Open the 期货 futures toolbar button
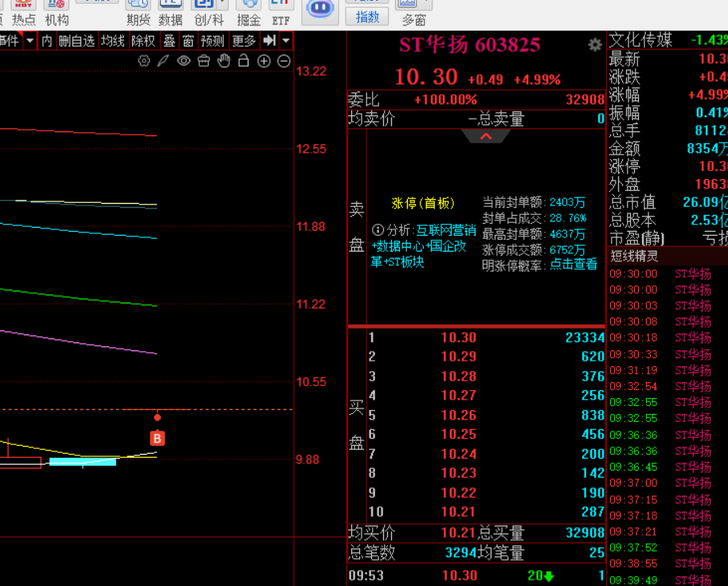The width and height of the screenshot is (728, 586). (138, 13)
